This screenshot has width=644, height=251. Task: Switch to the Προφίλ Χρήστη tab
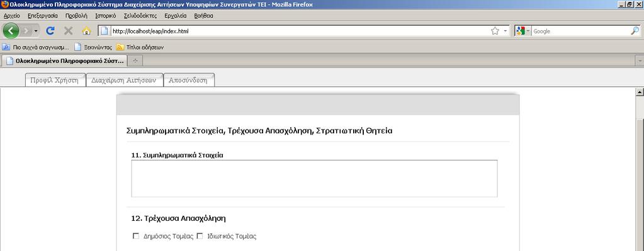pyautogui.click(x=55, y=80)
